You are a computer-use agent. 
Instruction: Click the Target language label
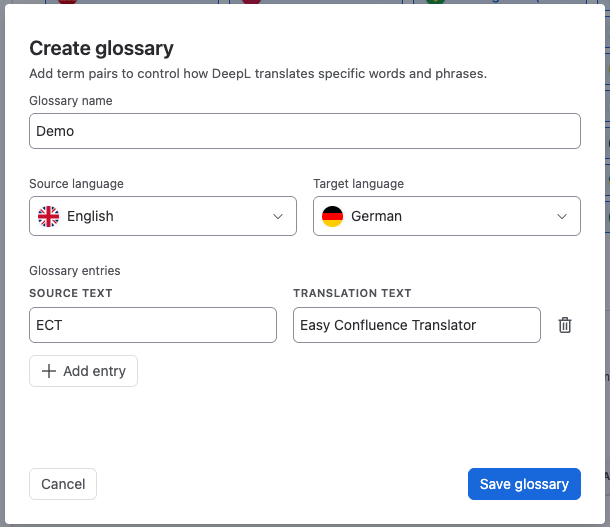(359, 184)
